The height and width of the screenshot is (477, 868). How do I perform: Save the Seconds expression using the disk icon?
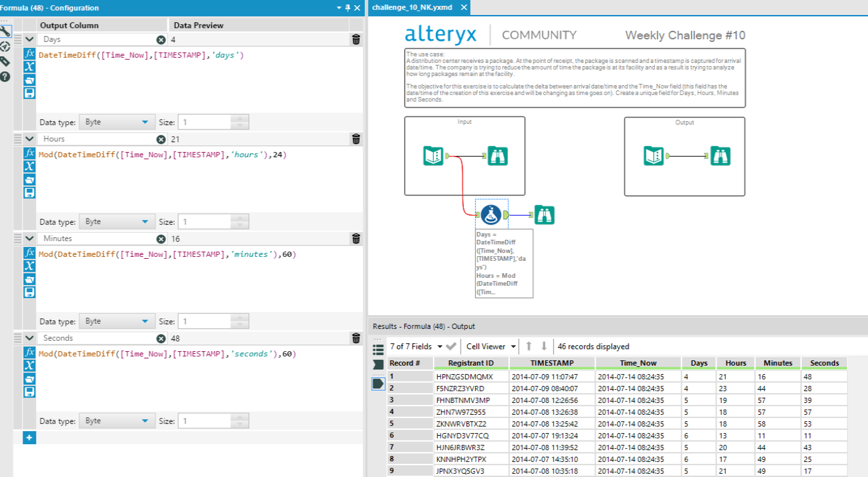(29, 392)
